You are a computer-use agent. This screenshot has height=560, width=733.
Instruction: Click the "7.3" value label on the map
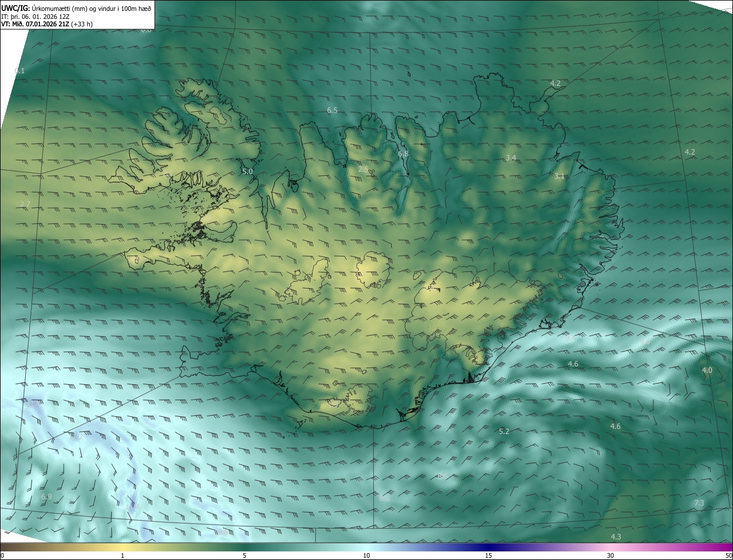coord(699,503)
